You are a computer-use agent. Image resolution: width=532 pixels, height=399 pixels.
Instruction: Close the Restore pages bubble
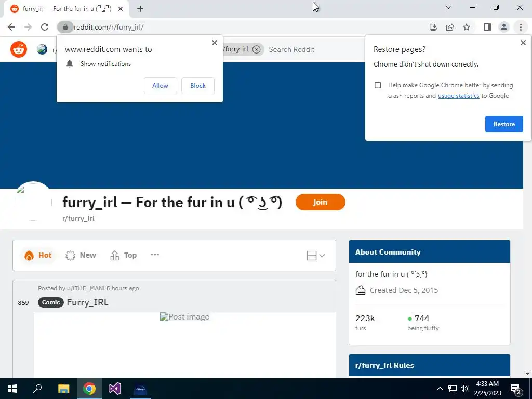point(523,43)
